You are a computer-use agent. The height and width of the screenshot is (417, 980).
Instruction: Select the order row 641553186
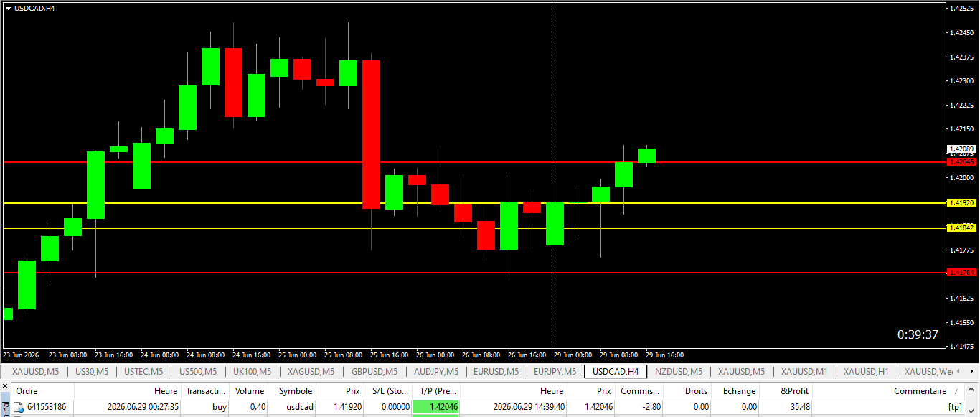click(x=490, y=407)
